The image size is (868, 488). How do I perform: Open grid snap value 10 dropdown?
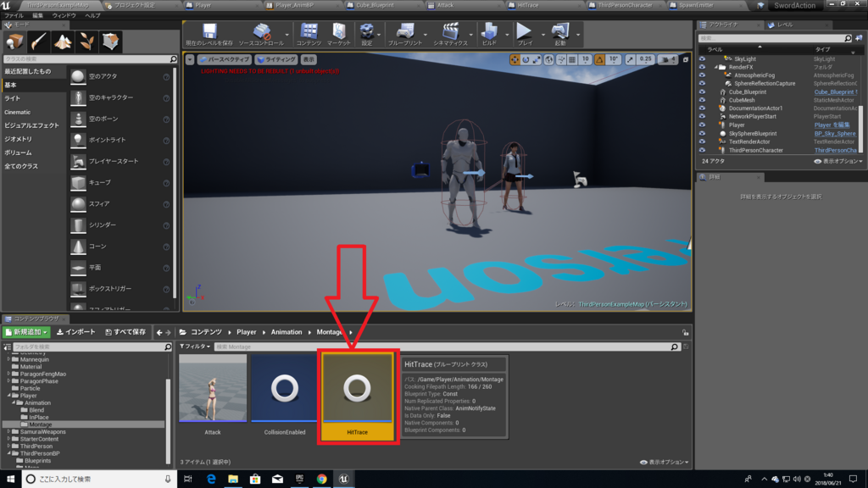click(585, 59)
